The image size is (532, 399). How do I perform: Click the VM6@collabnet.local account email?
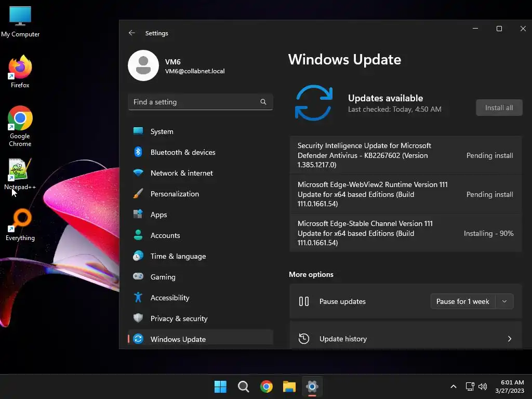click(195, 71)
